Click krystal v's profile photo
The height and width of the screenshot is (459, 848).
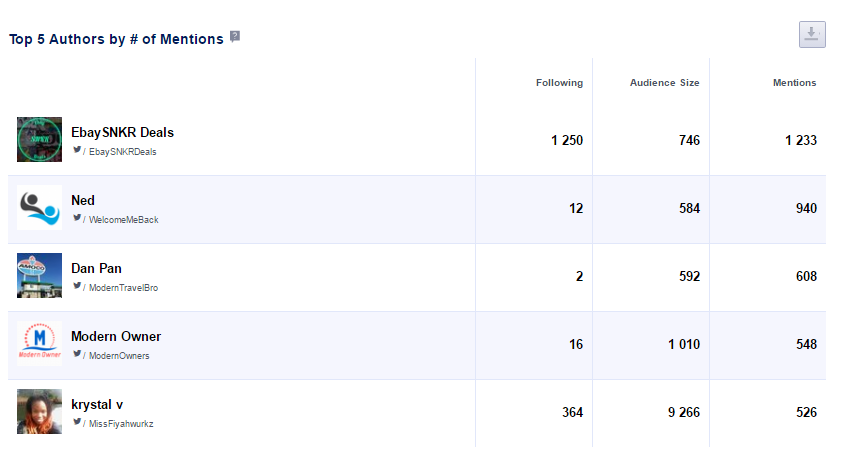(x=39, y=411)
